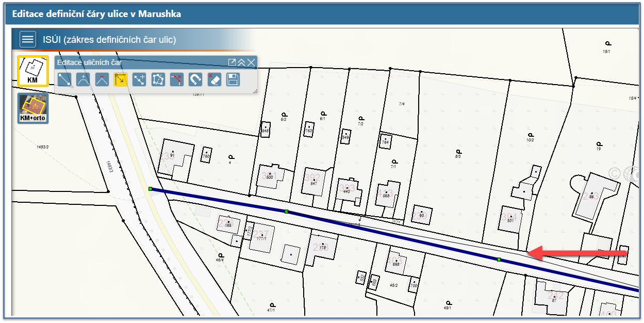Select the KM base map thumbnail
The width and height of the screenshot is (644, 323).
pyautogui.click(x=32, y=71)
